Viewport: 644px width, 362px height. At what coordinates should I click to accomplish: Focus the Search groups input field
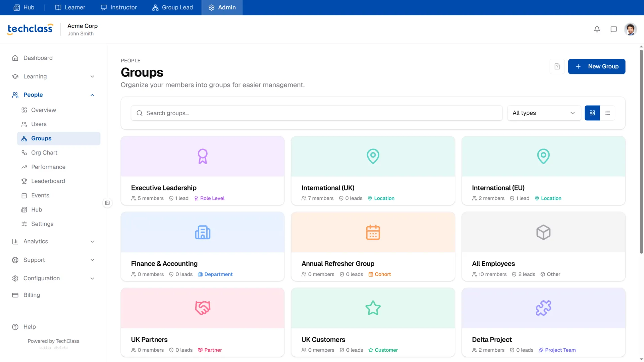pos(317,113)
